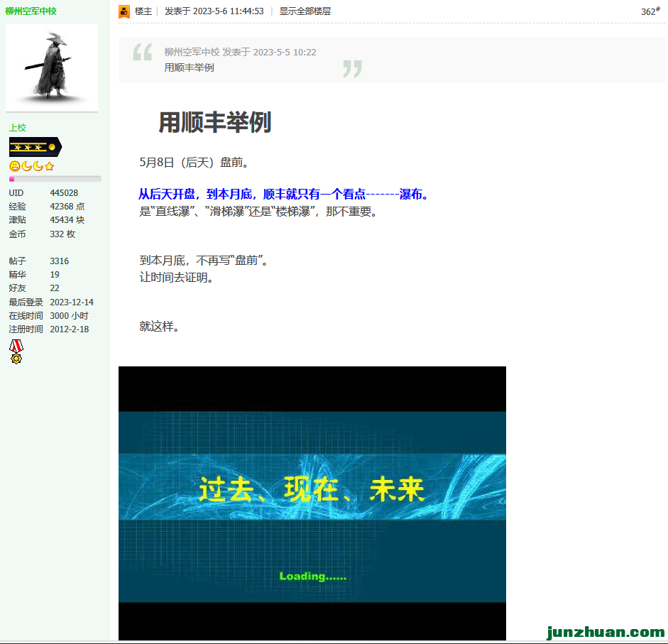The width and height of the screenshot is (668, 644).
Task: Open the 362# floor number link
Action: coord(650,11)
